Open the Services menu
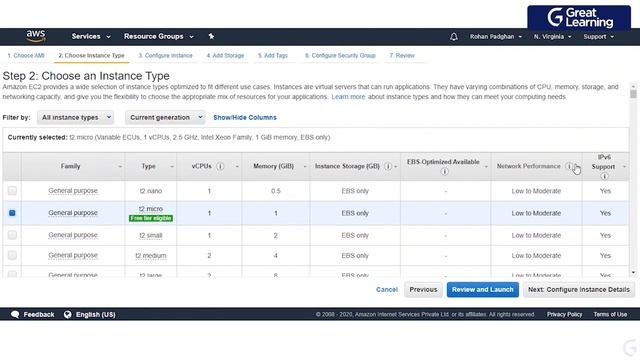 click(x=91, y=36)
